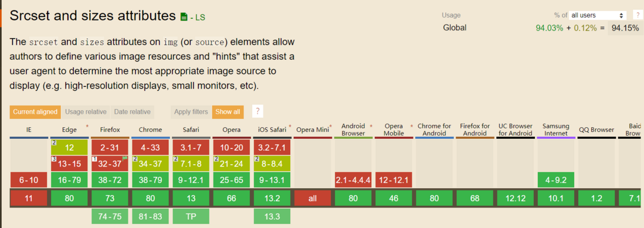The image size is (644, 228).
Task: Switch to Usage relative view
Action: [86, 112]
